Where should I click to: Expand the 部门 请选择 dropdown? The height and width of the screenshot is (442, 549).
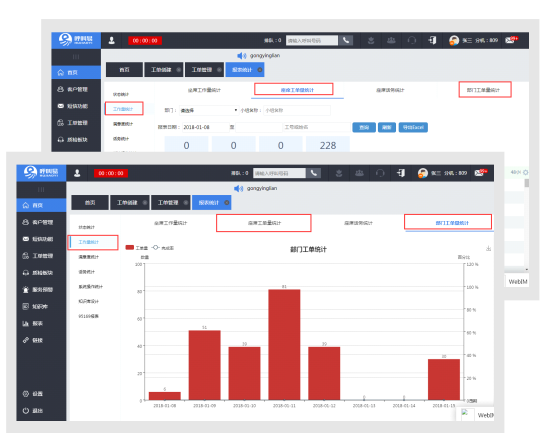pyautogui.click(x=209, y=110)
